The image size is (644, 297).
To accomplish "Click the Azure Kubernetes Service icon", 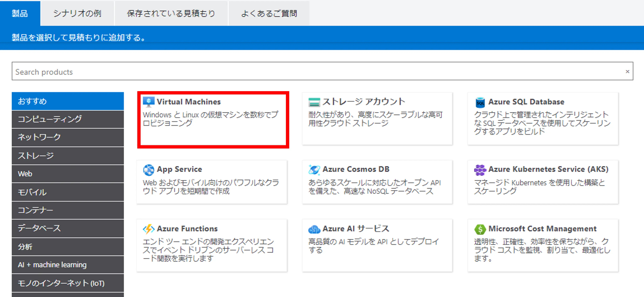I will [480, 170].
